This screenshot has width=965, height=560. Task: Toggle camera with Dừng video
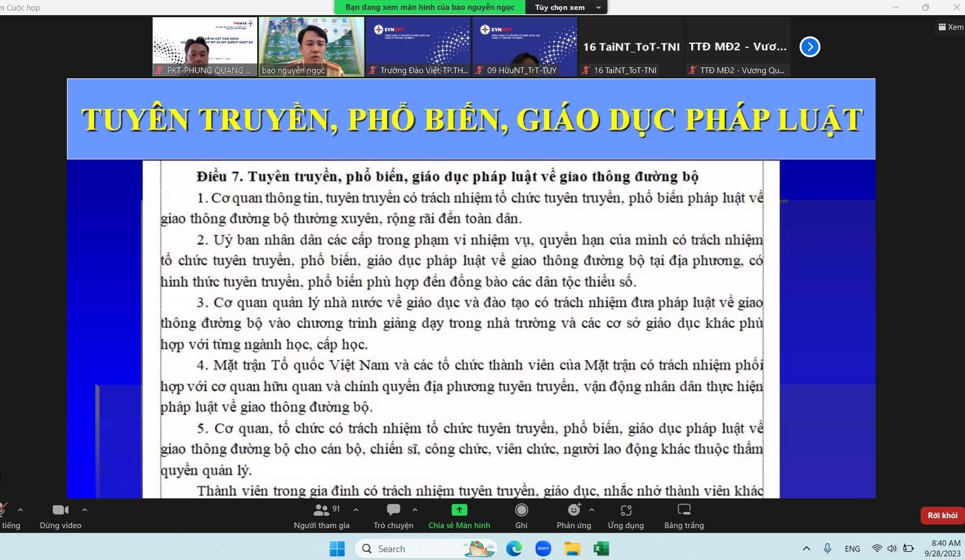(61, 516)
